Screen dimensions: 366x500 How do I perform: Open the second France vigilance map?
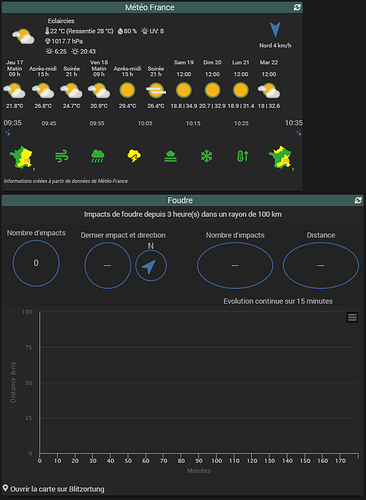point(281,158)
